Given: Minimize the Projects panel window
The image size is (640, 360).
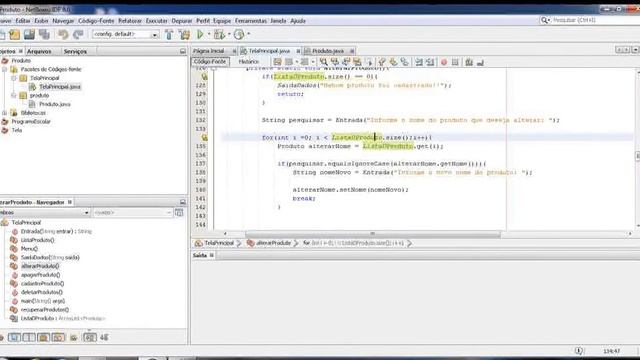Looking at the screenshot, I should click(x=182, y=51).
